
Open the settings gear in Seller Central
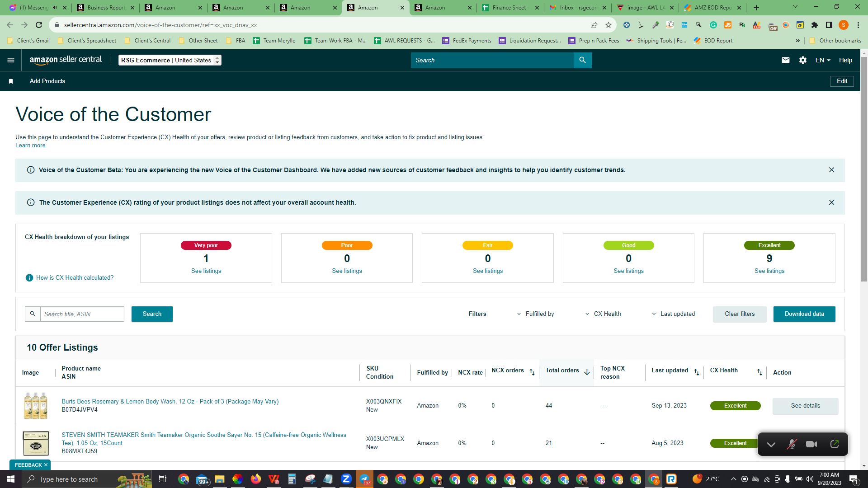click(x=803, y=60)
